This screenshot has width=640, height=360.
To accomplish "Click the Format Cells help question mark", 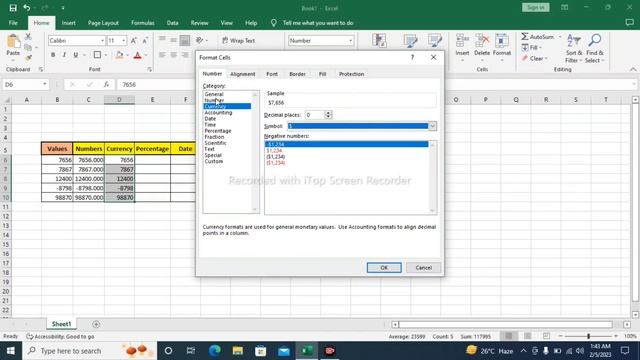I will [412, 58].
